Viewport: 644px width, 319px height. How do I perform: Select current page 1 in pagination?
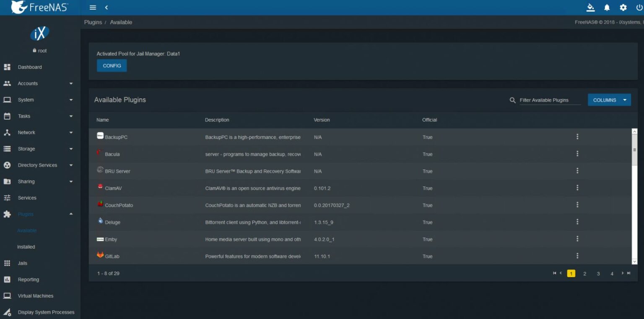[571, 274]
